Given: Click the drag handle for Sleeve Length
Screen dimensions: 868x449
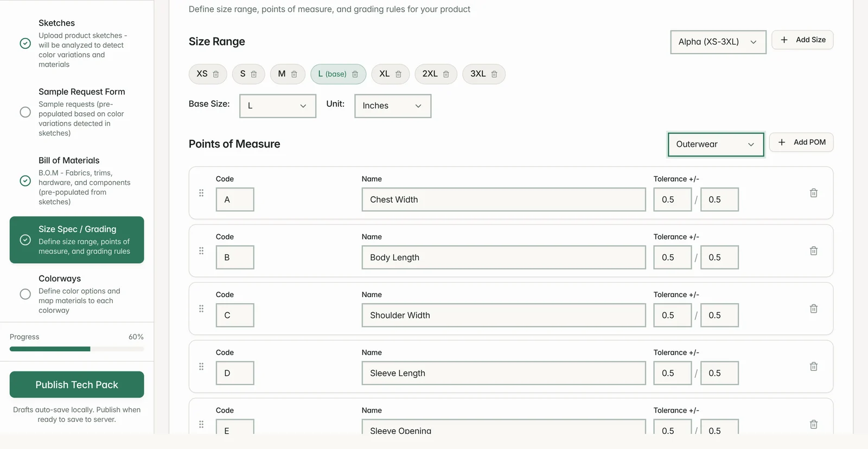Looking at the screenshot, I should click(201, 367).
